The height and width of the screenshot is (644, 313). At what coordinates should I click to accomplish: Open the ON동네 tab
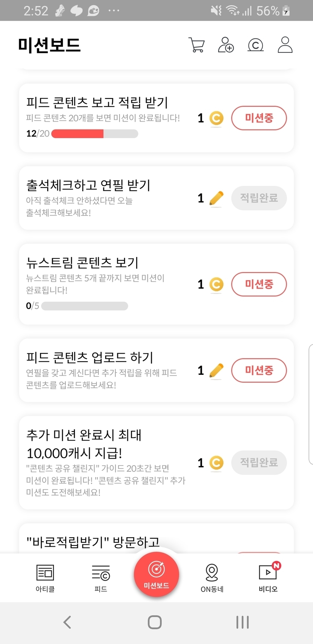coord(212,578)
